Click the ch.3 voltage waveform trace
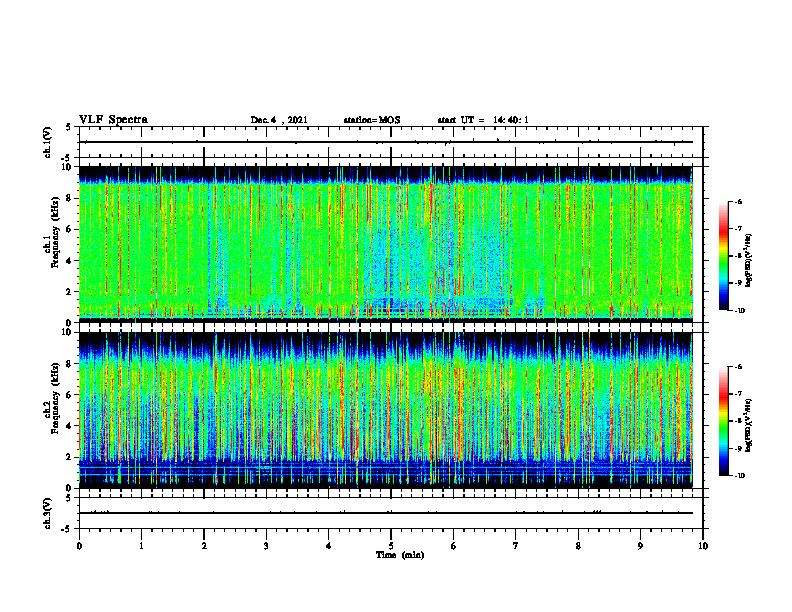Viewport: 792px width, 612px height. pos(386,513)
